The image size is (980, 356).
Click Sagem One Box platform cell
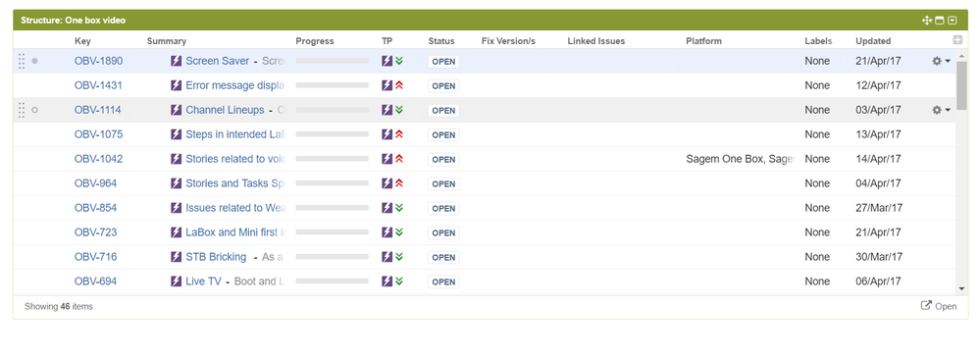click(740, 159)
